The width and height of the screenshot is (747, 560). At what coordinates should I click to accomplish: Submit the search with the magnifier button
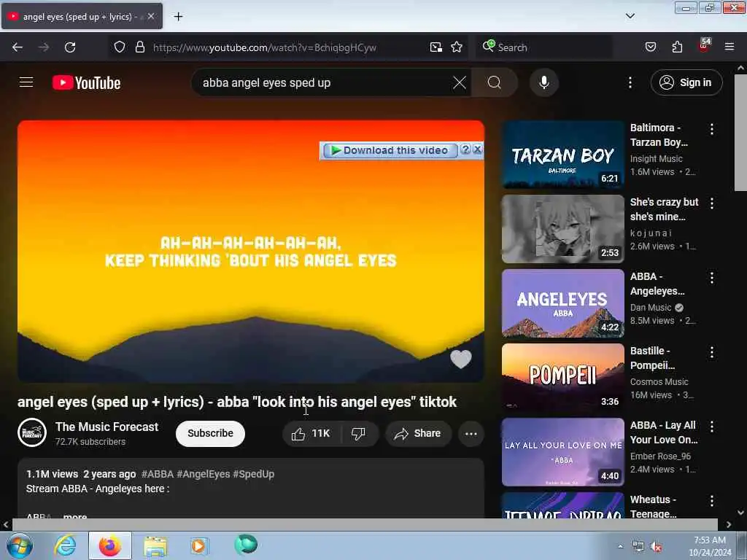click(x=495, y=82)
